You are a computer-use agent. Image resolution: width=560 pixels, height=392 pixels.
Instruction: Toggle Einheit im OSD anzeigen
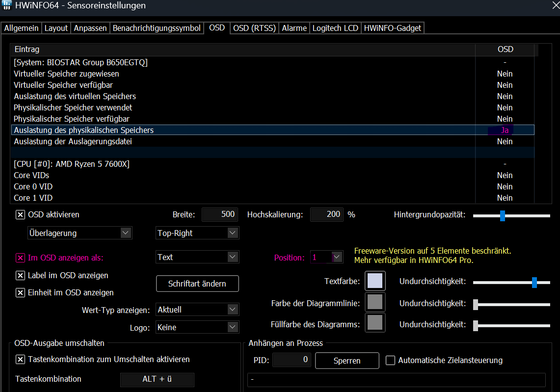pos(20,293)
